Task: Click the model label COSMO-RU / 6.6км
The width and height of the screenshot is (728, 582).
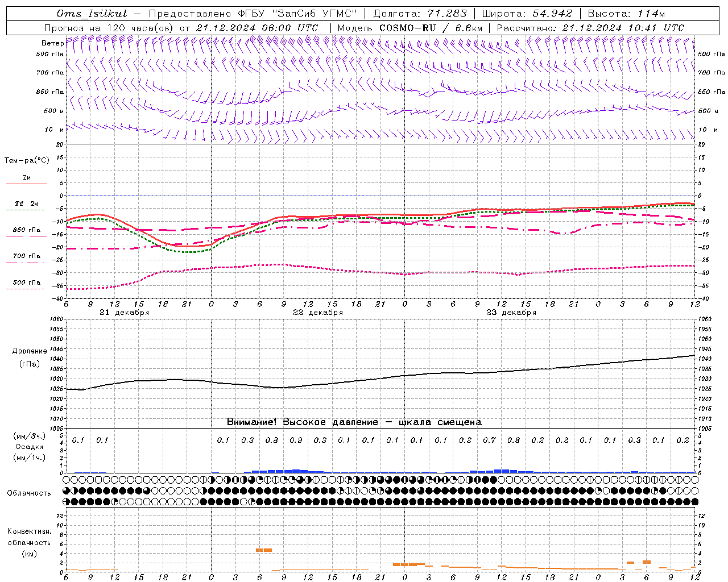Action: click(x=431, y=28)
